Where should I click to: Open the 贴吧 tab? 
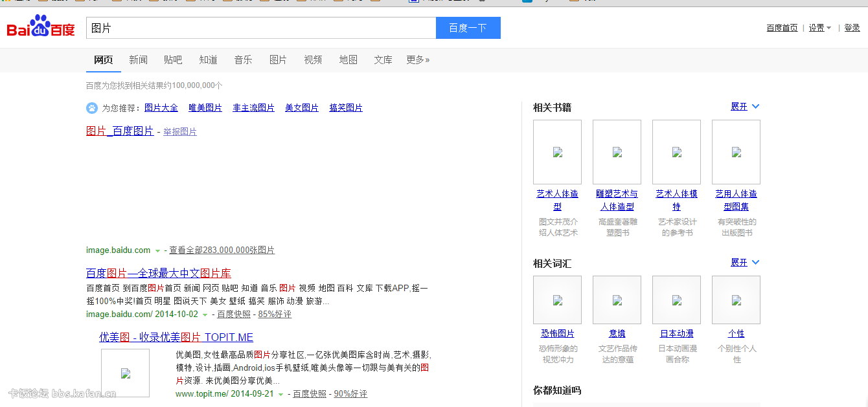tap(173, 60)
